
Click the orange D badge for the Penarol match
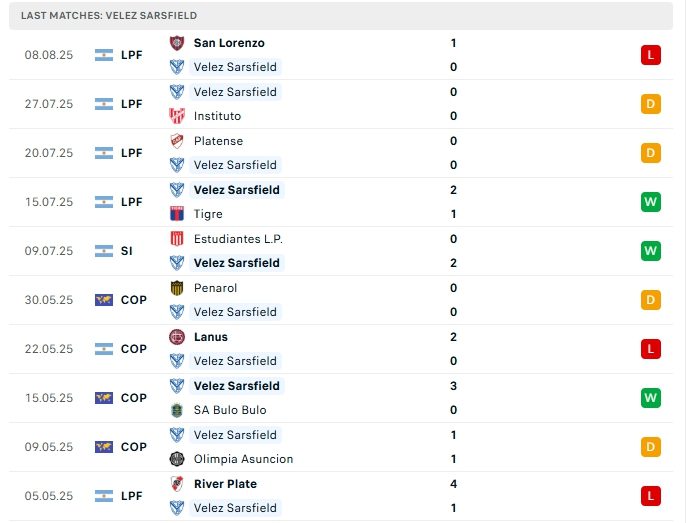pyautogui.click(x=651, y=300)
